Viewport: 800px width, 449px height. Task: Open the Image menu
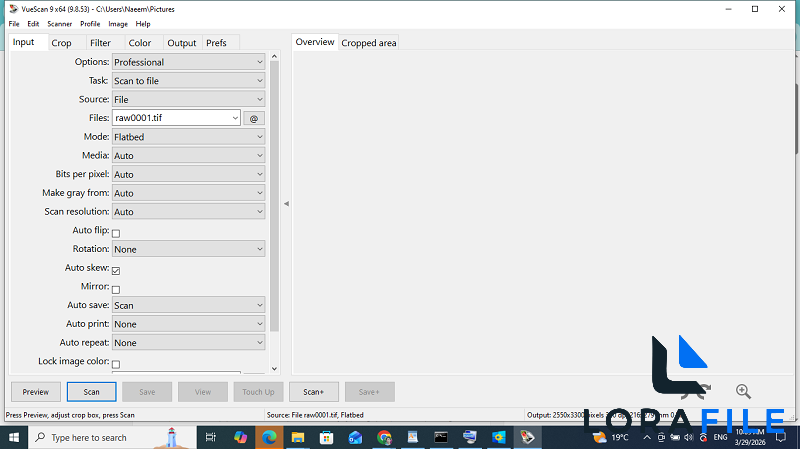[118, 24]
